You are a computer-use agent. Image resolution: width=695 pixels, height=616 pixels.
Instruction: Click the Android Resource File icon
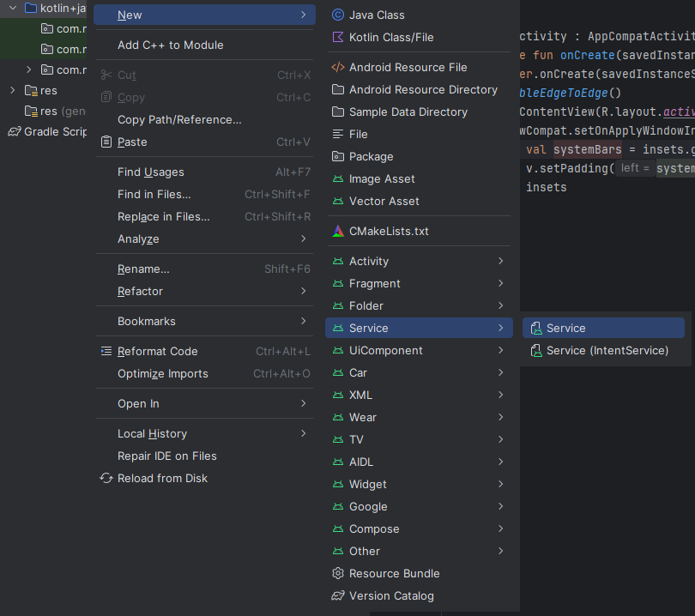click(x=337, y=67)
